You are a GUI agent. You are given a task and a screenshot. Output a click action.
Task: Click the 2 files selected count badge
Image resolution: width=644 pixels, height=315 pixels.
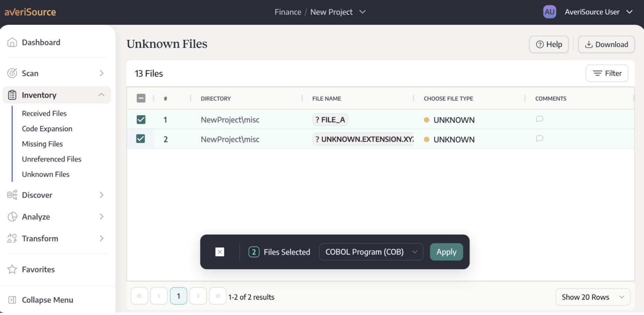click(254, 252)
